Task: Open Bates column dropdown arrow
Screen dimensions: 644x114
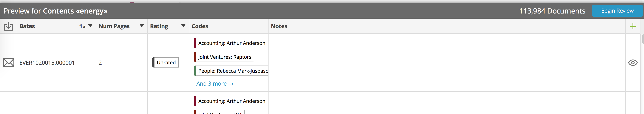Action: (x=91, y=26)
